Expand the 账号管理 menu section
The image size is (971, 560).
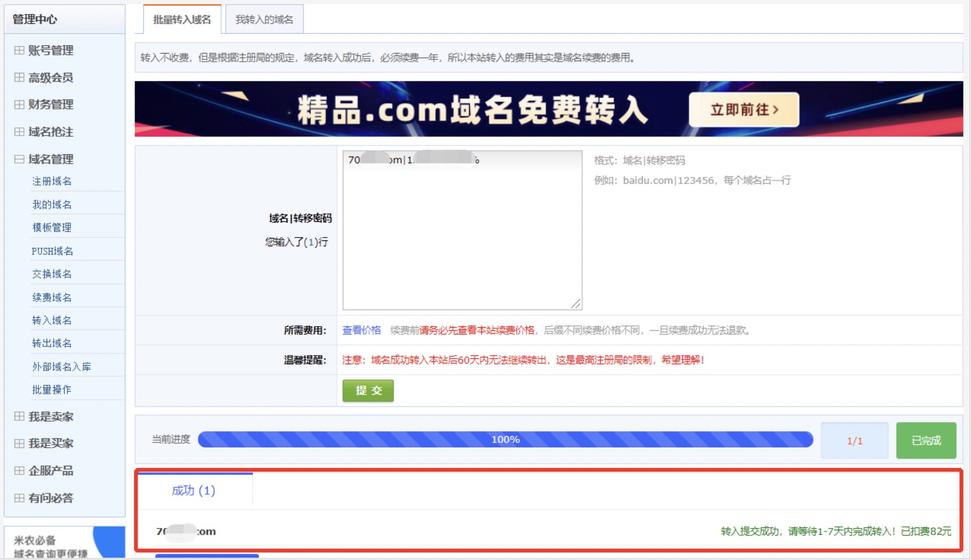click(44, 51)
